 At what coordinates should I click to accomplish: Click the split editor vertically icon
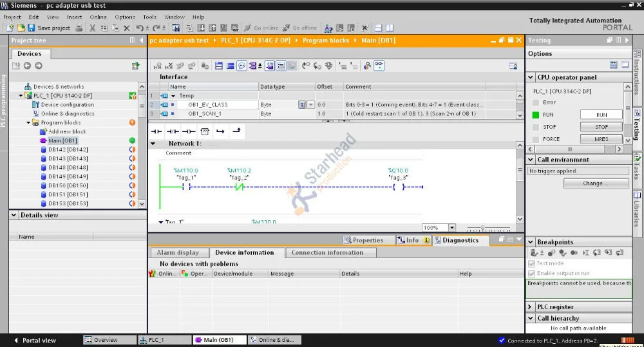point(390,28)
